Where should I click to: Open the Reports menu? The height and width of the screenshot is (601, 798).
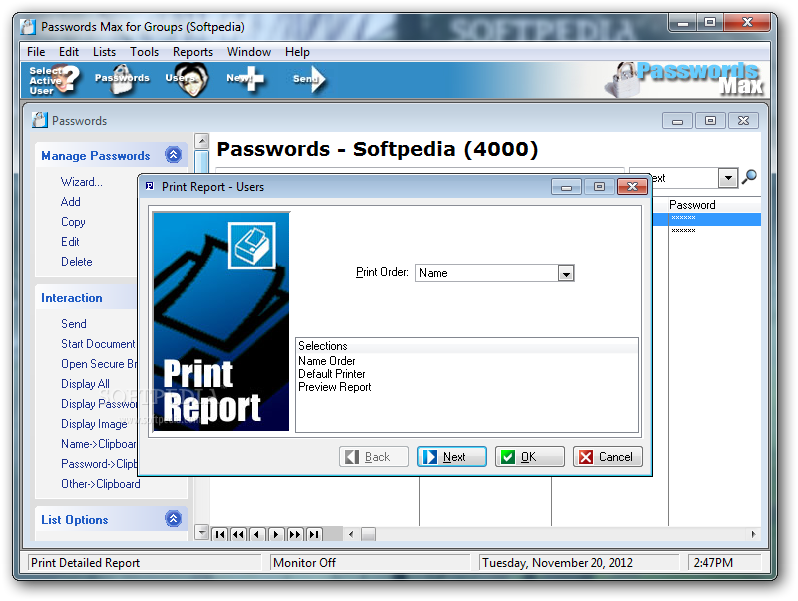(193, 52)
